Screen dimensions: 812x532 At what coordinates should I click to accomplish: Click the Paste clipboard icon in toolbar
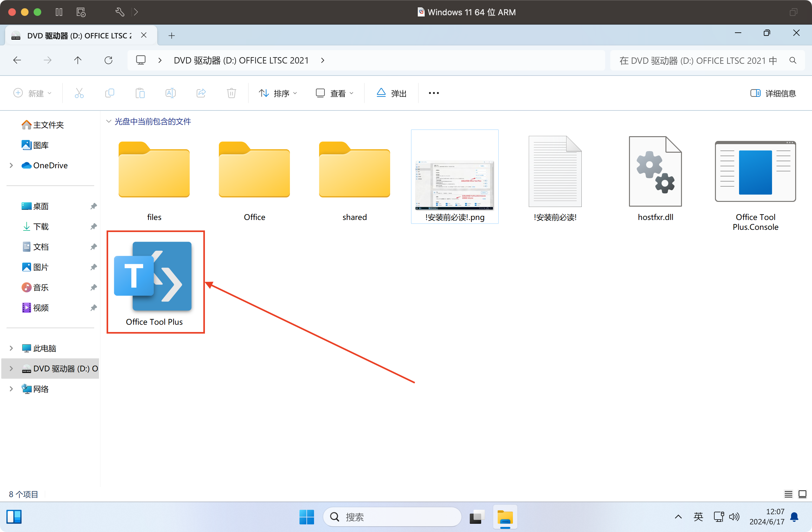click(140, 93)
